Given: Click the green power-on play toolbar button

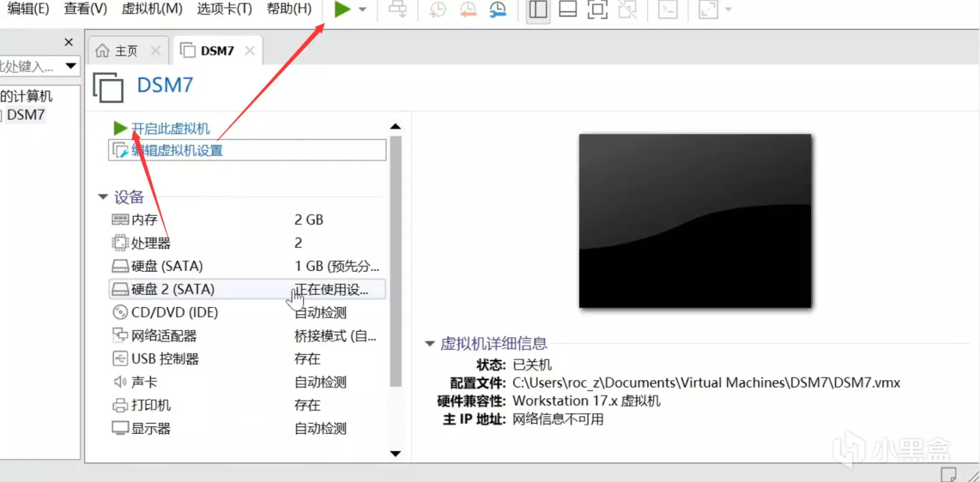Looking at the screenshot, I should (343, 9).
